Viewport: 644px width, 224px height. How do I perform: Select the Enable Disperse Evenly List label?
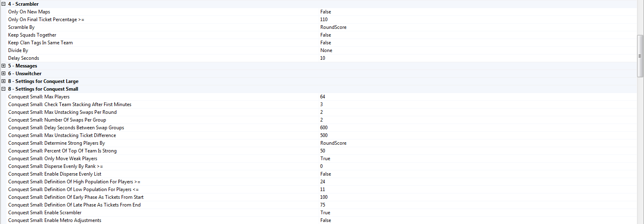point(54,174)
